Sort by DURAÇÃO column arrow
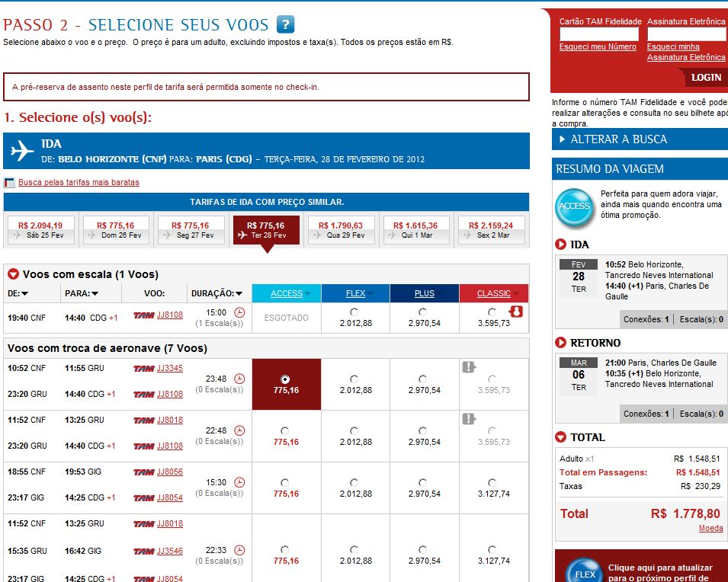The height and width of the screenshot is (582, 728). click(239, 293)
